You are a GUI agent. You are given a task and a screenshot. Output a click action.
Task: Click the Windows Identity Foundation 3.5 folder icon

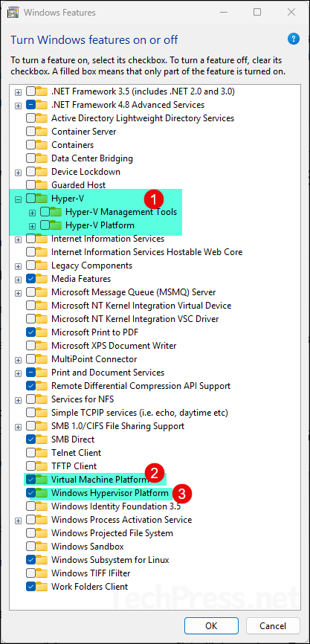pos(42,506)
